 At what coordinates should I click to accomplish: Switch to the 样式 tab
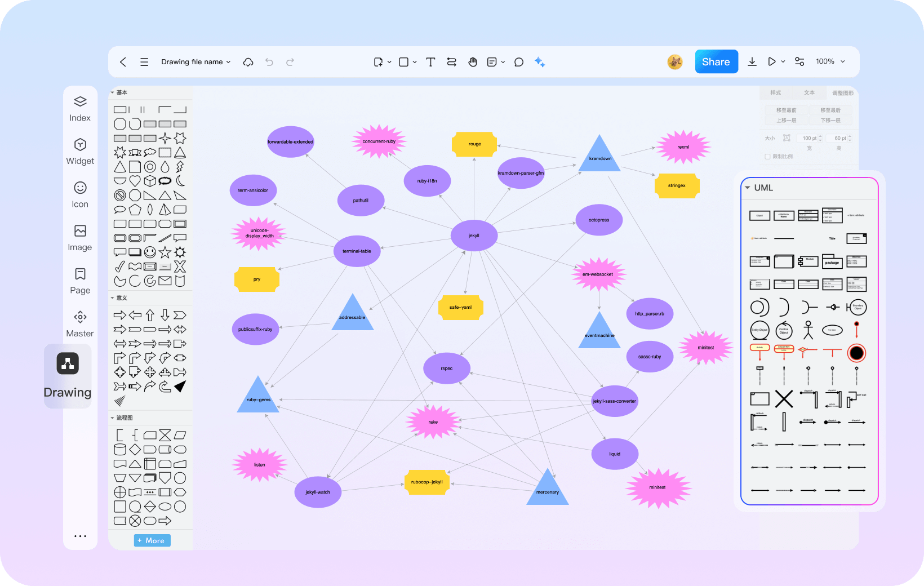click(776, 93)
